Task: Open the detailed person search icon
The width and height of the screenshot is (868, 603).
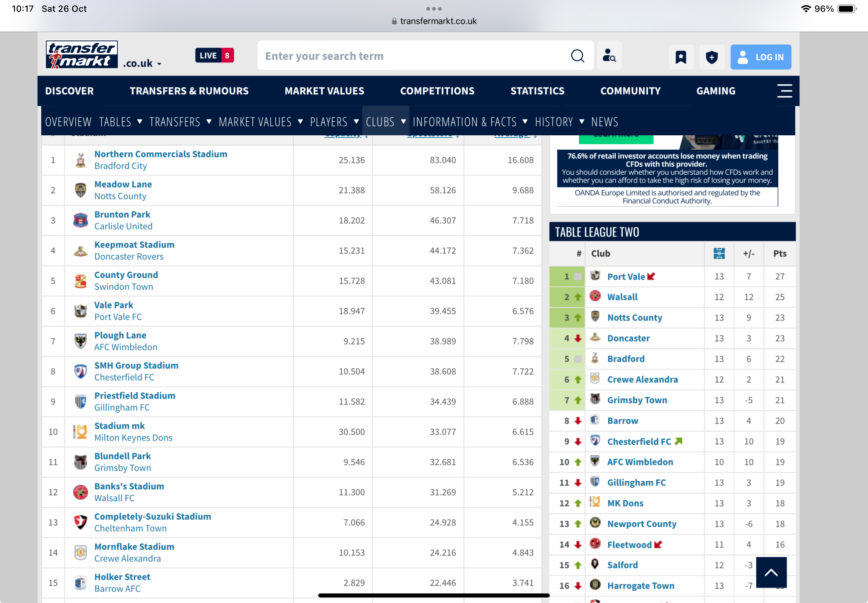Action: coord(608,56)
